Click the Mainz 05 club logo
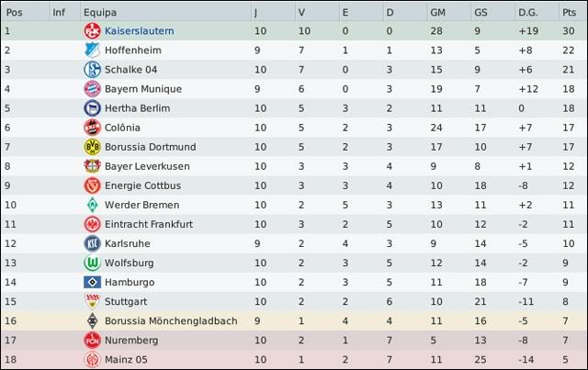Image resolution: width=588 pixels, height=370 pixels. tap(91, 359)
